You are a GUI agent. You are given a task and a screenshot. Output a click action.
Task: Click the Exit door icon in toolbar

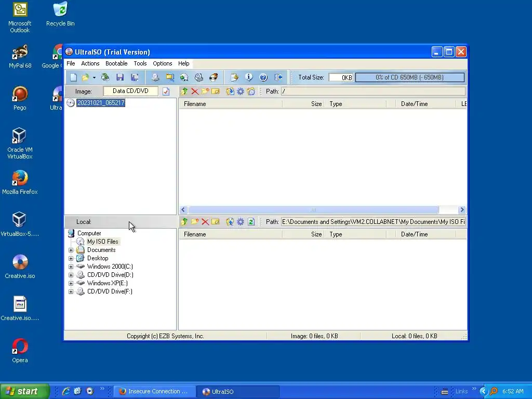[278, 77]
